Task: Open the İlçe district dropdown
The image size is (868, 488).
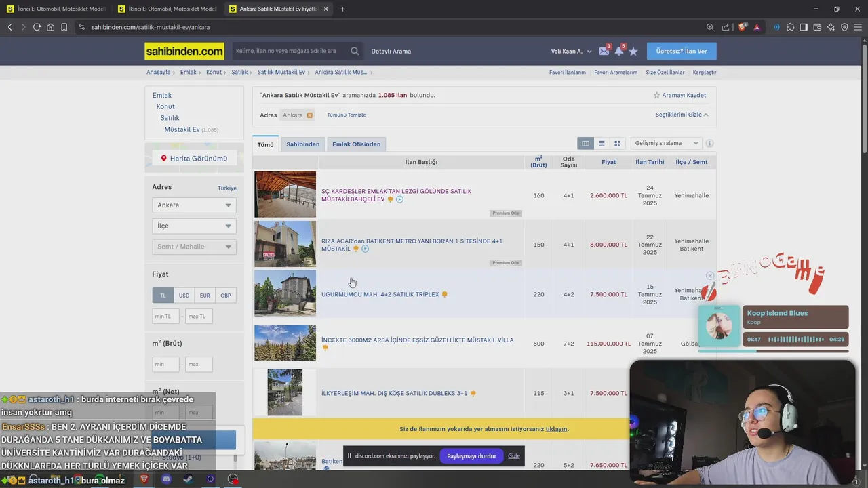Action: click(x=194, y=226)
